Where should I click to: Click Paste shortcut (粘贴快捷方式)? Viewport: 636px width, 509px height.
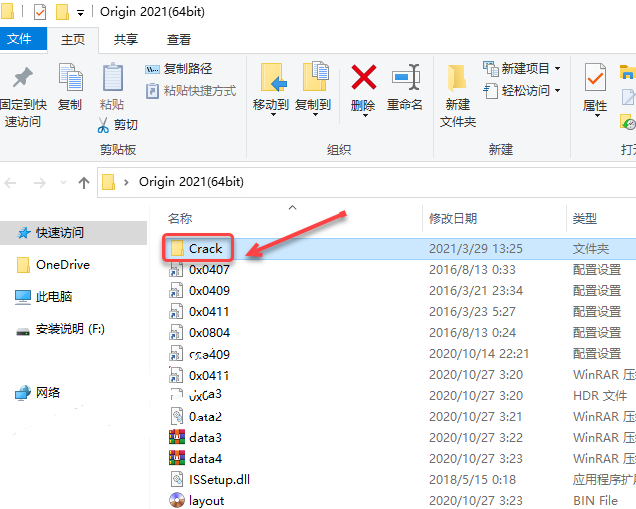(191, 91)
